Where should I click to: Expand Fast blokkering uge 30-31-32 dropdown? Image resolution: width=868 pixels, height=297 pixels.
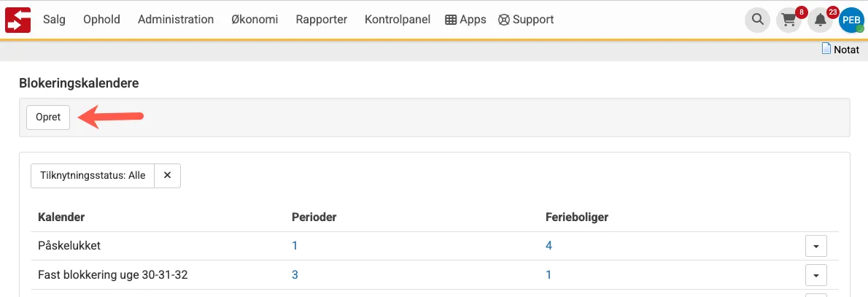coord(815,275)
